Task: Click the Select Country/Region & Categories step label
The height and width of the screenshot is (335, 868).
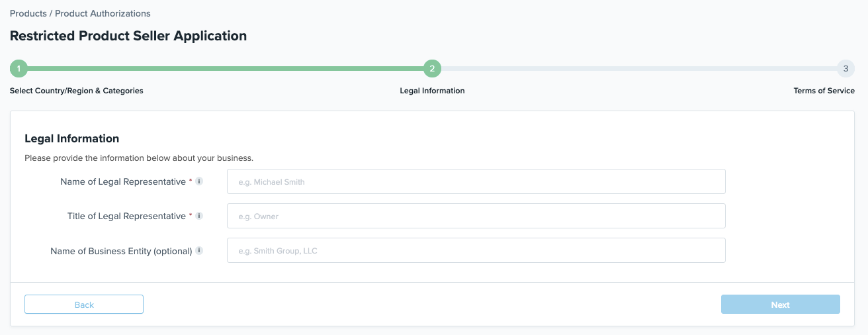Action: 76,91
